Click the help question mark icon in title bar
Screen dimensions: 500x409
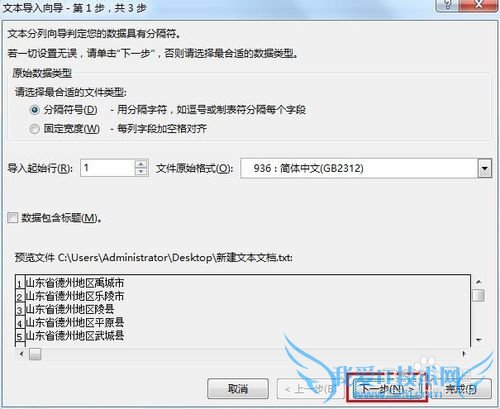coord(448,5)
